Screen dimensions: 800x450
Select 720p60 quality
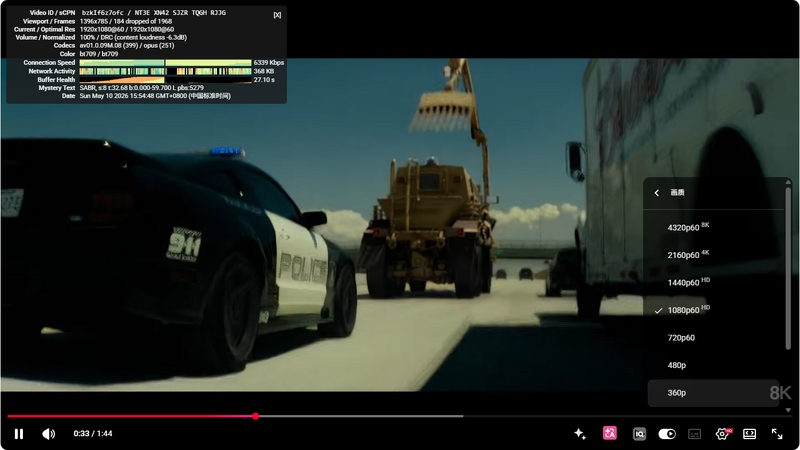[713, 338]
